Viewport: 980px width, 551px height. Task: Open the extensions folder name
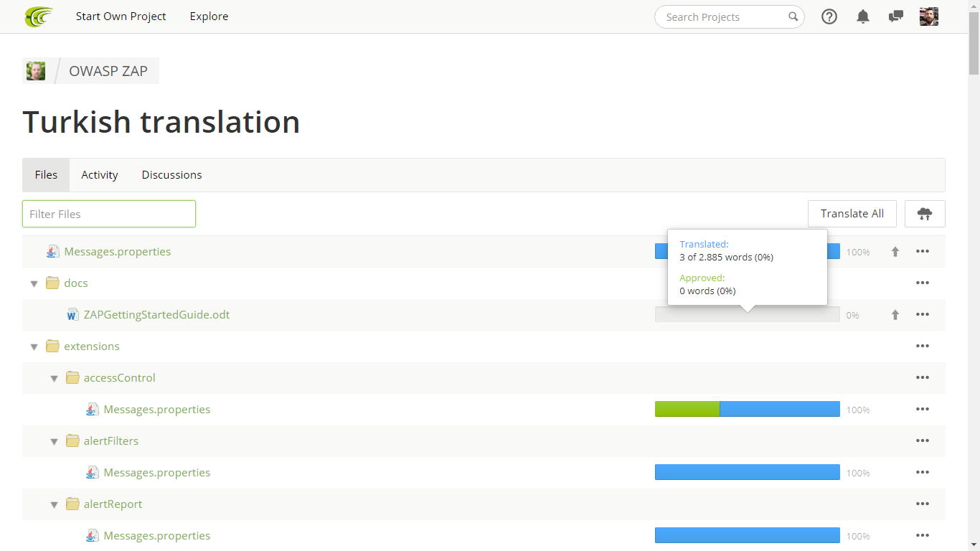(x=92, y=347)
